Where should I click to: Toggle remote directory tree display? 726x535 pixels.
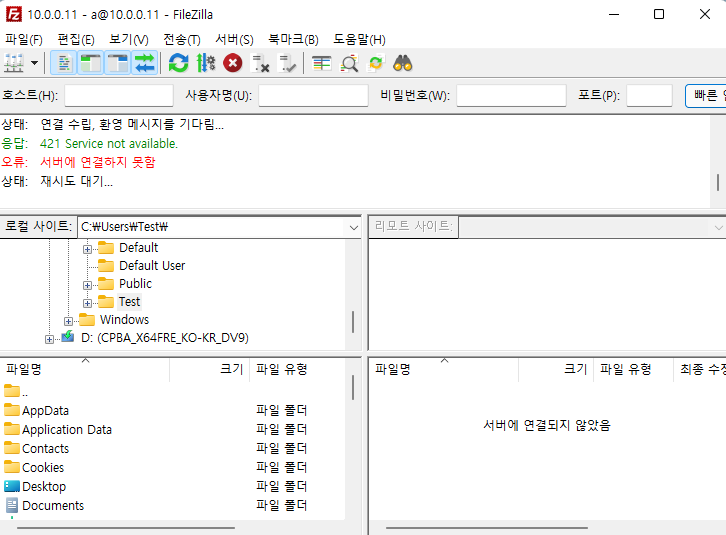pyautogui.click(x=118, y=63)
